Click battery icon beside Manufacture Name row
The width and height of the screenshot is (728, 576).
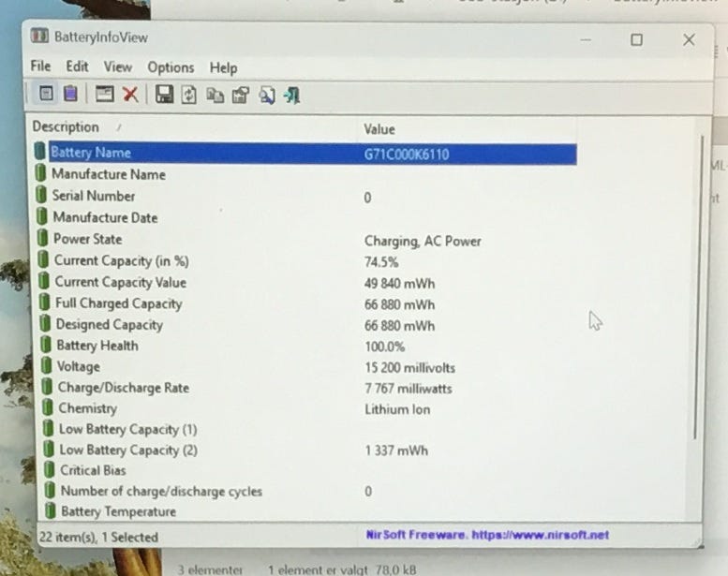pyautogui.click(x=41, y=173)
